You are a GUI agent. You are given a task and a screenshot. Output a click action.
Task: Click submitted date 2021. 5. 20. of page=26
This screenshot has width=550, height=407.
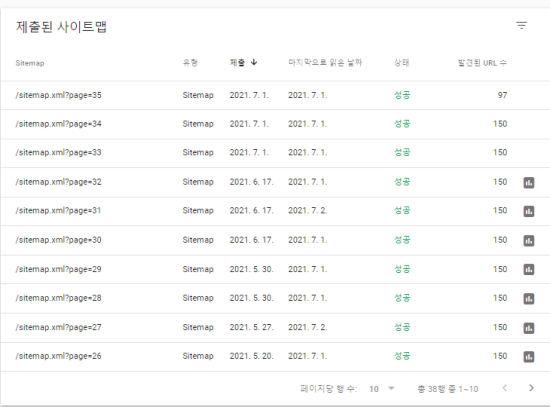pos(251,356)
